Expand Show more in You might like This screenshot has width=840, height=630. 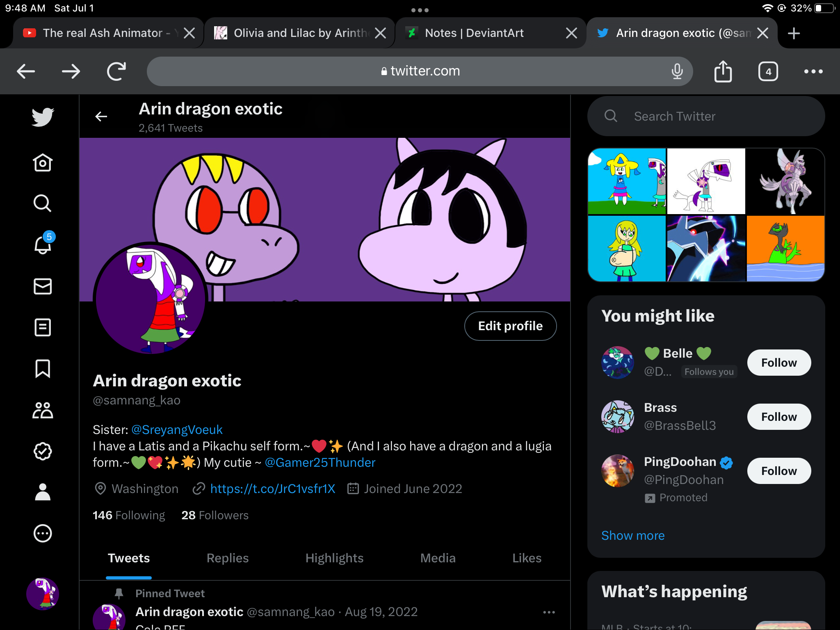(632, 535)
